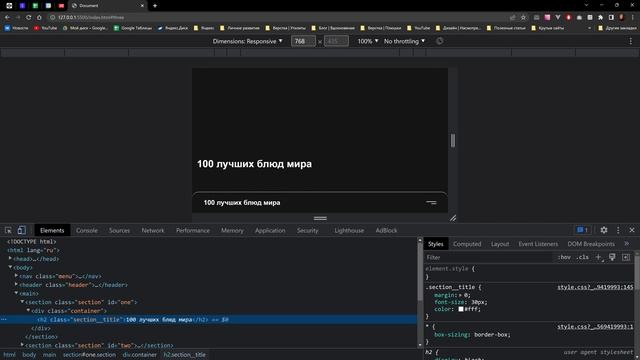Open the hamburger menu in page preview
This screenshot has height=360, width=640.
pos(431,202)
